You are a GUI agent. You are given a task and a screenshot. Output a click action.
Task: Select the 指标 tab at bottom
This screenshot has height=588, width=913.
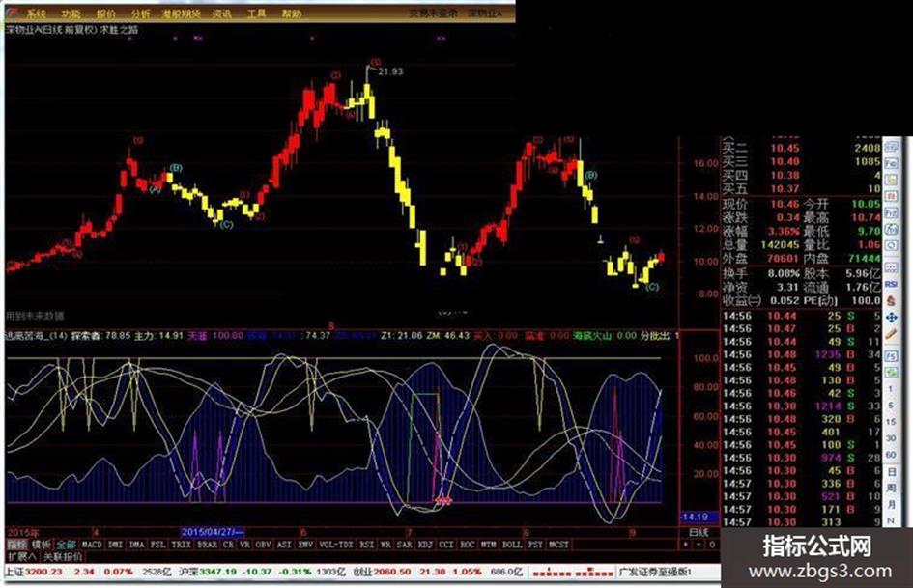point(16,545)
